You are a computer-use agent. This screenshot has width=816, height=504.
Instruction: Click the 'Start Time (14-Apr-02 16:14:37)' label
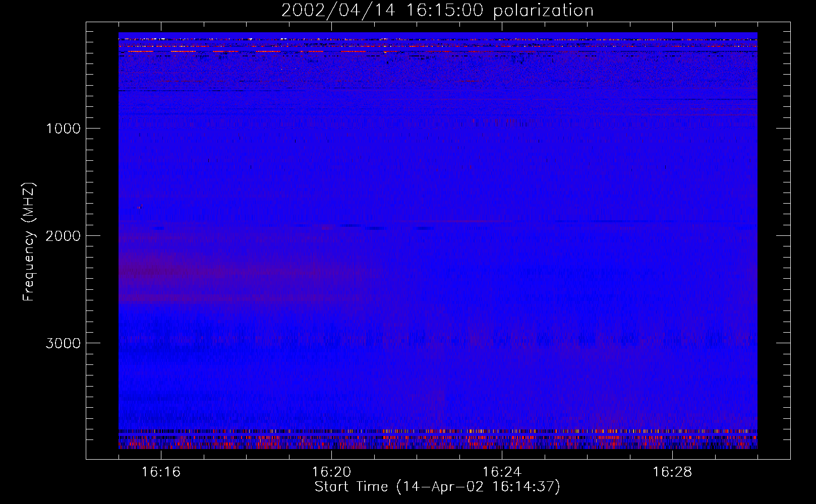click(x=437, y=487)
